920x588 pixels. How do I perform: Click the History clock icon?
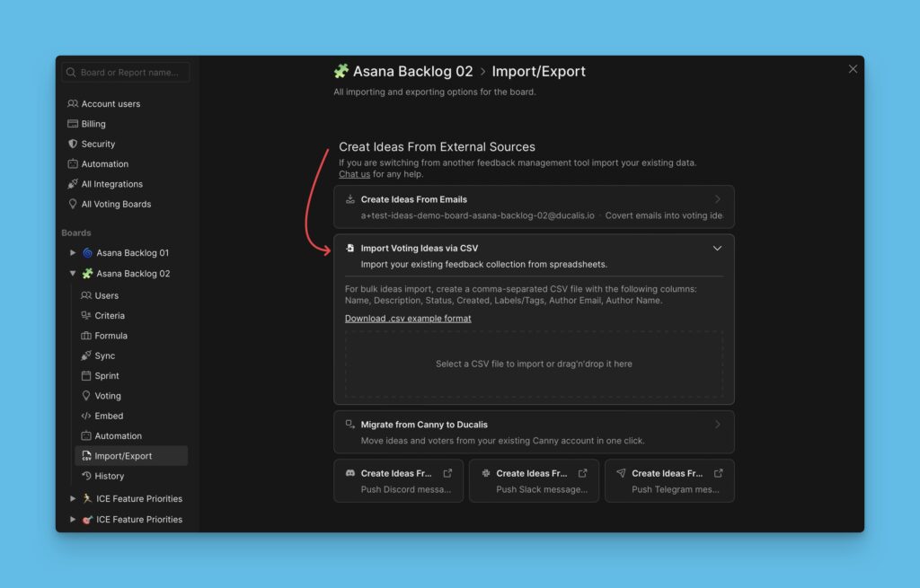tap(85, 476)
